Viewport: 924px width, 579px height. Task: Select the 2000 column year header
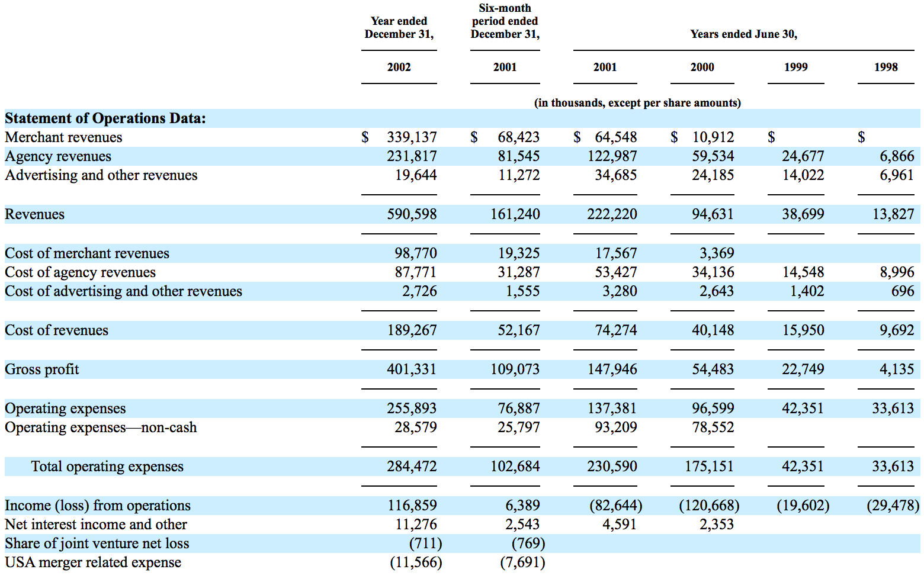(702, 67)
